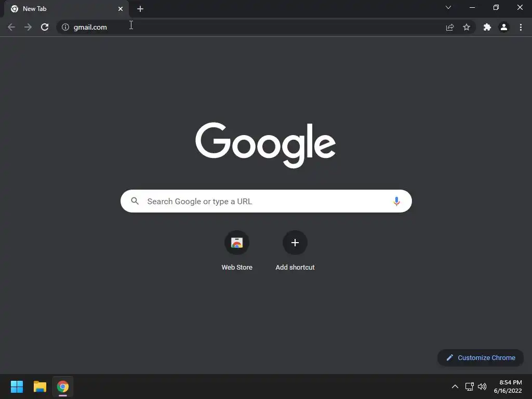The width and height of the screenshot is (532, 399).
Task: Expand the tab search chevron
Action: pos(448,7)
